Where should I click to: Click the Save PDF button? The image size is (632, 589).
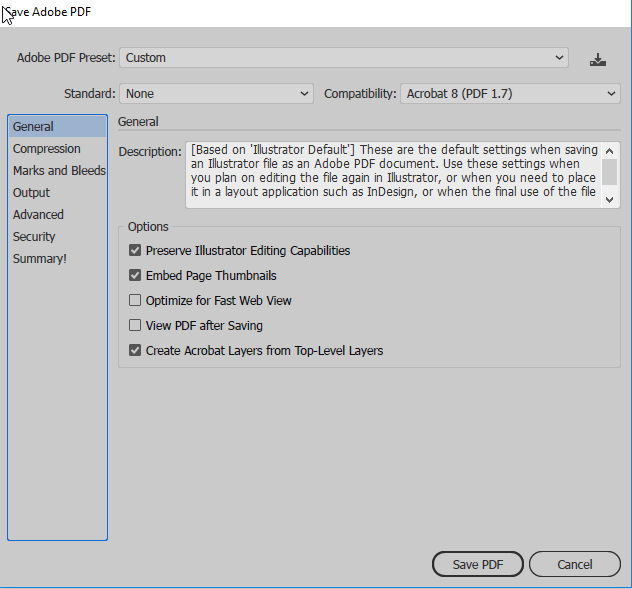click(x=478, y=564)
